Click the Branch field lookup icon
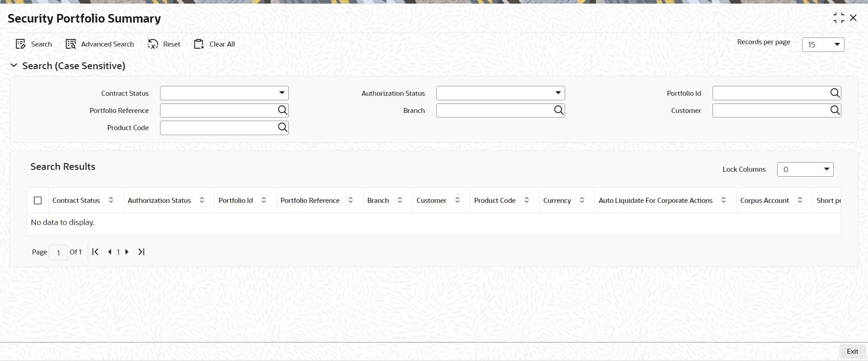Viewport: 868px width, 361px height. pos(559,110)
